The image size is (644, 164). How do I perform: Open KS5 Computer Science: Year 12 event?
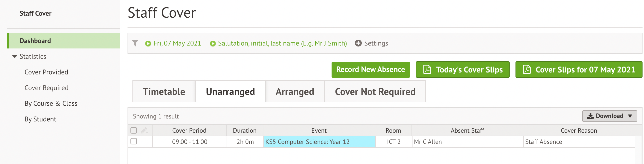point(307,142)
